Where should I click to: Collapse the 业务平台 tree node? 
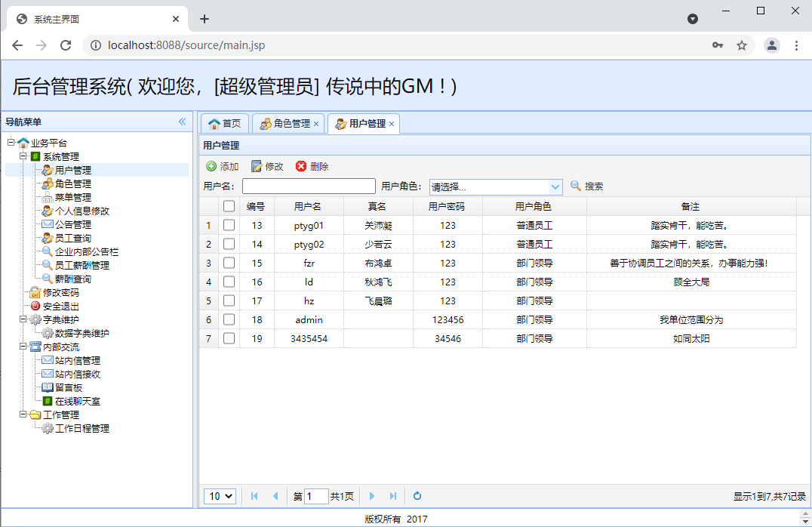(11, 142)
